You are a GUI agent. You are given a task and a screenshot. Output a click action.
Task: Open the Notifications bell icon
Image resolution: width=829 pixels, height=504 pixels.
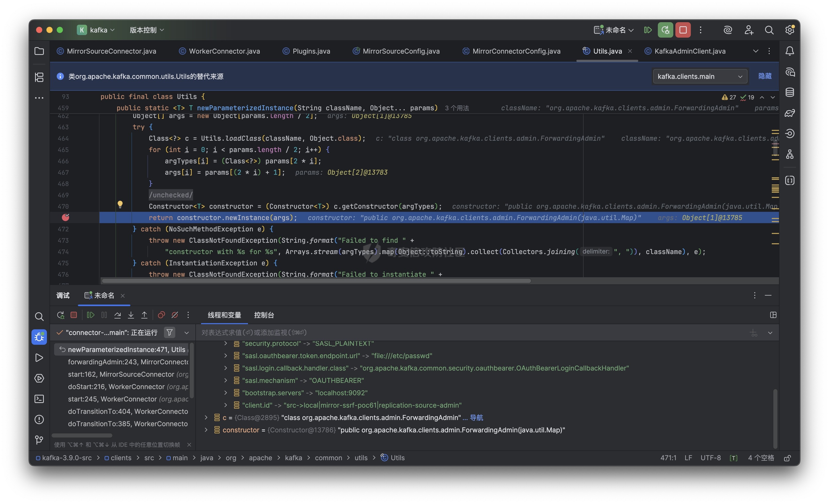click(x=790, y=51)
